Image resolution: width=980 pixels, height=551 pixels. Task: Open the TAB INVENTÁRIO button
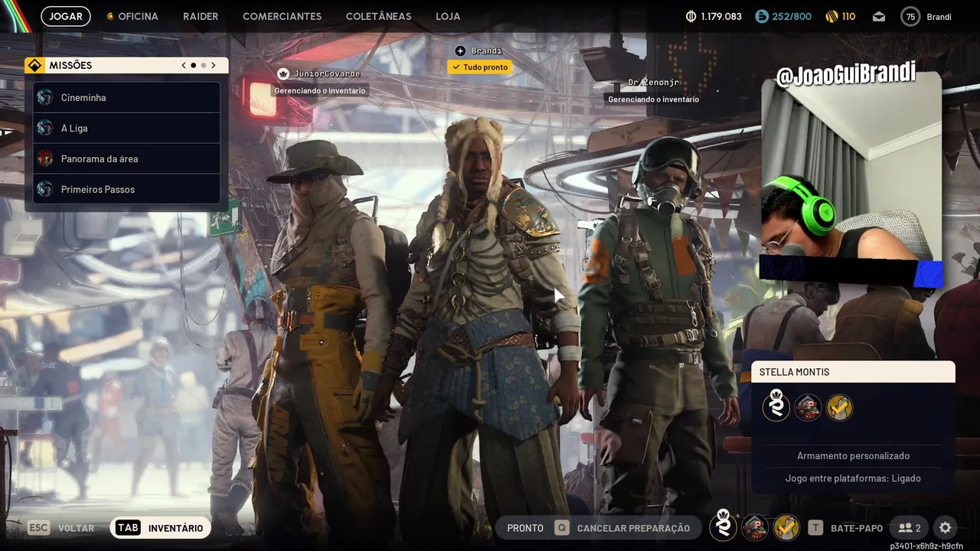[x=161, y=528]
